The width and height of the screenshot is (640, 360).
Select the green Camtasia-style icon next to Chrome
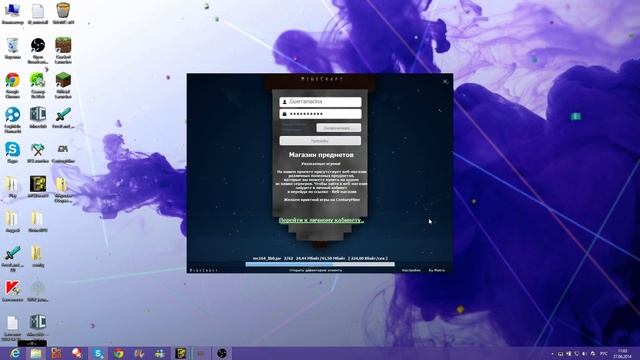(x=38, y=85)
